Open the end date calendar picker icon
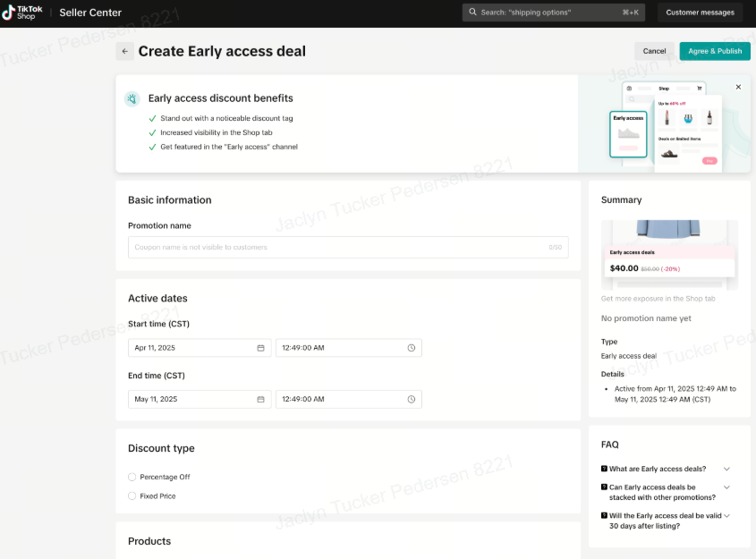Image resolution: width=756 pixels, height=559 pixels. [x=260, y=400]
